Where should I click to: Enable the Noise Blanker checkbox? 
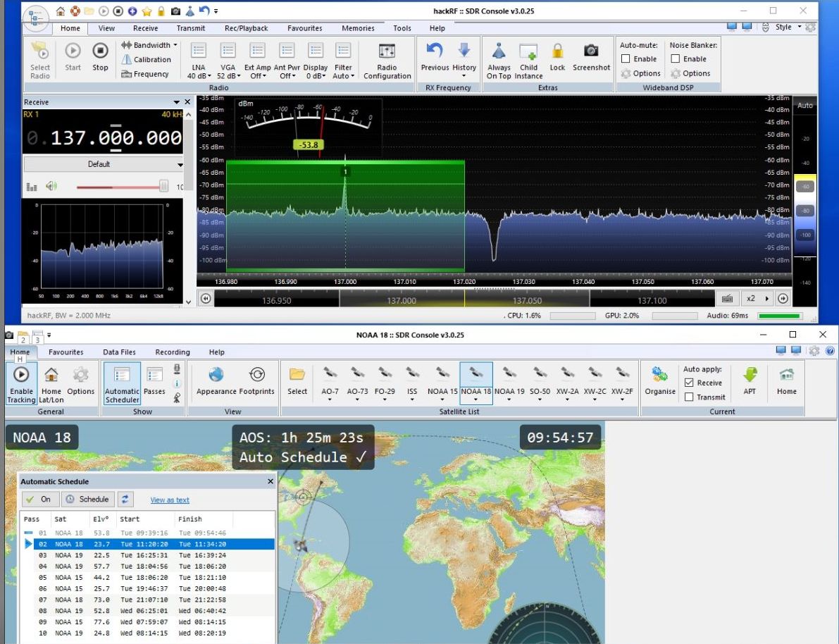pyautogui.click(x=675, y=59)
